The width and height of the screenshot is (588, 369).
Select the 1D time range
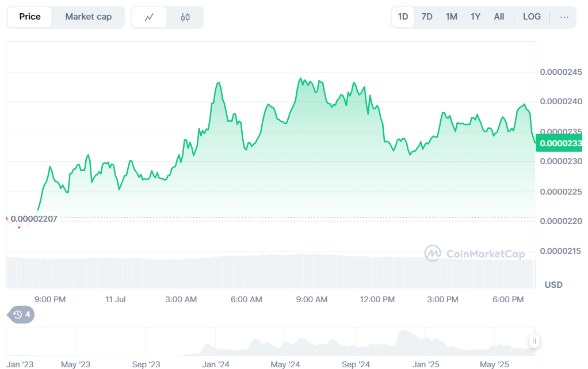tap(403, 17)
